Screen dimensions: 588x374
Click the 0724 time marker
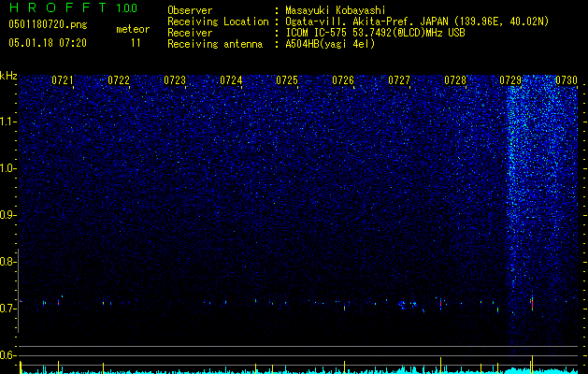(x=231, y=80)
